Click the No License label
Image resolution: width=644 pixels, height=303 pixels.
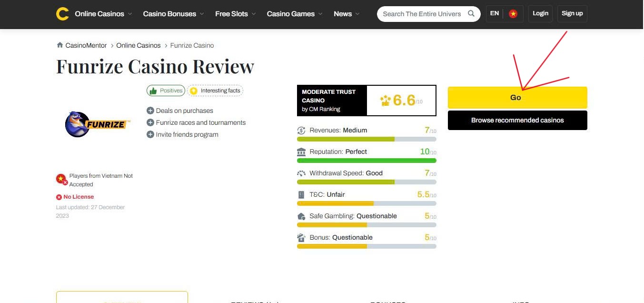(x=79, y=197)
